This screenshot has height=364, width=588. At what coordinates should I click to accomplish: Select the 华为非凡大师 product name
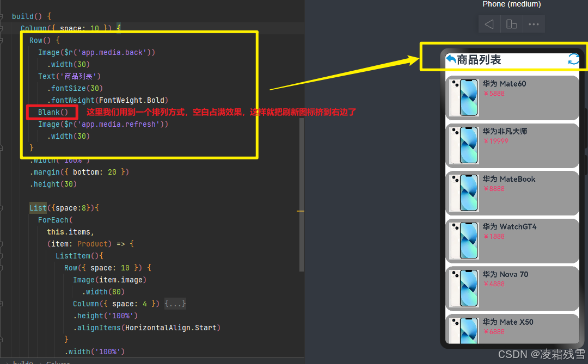(505, 131)
